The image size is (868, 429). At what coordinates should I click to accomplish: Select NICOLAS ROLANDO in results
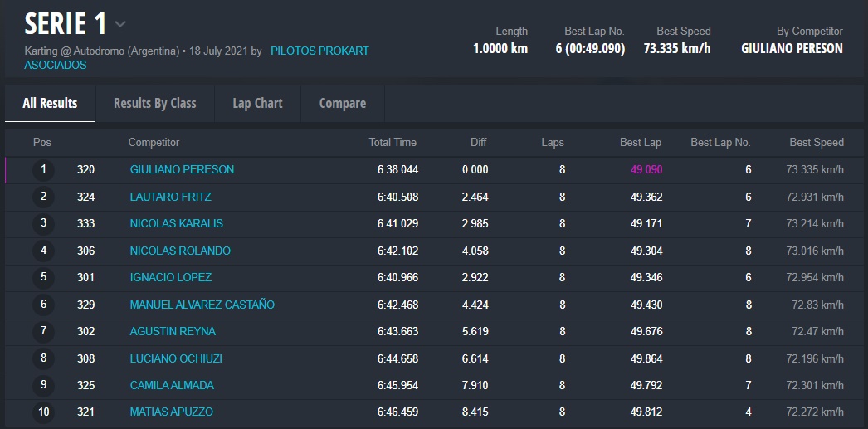pos(180,251)
